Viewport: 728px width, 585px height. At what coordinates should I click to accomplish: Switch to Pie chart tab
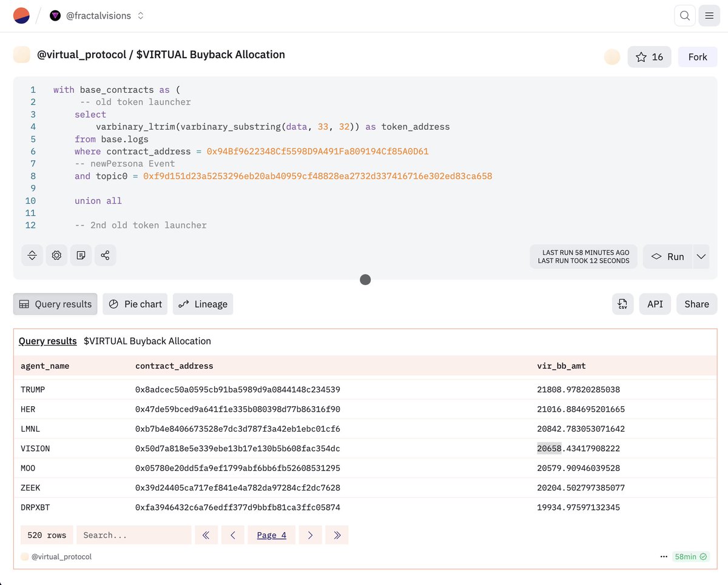tap(135, 304)
